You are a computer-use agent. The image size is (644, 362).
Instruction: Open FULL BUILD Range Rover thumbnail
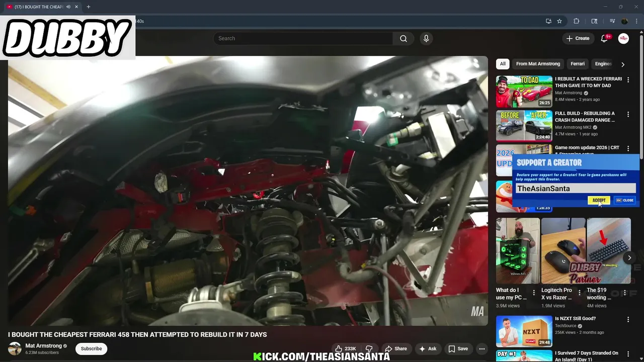coord(524,126)
